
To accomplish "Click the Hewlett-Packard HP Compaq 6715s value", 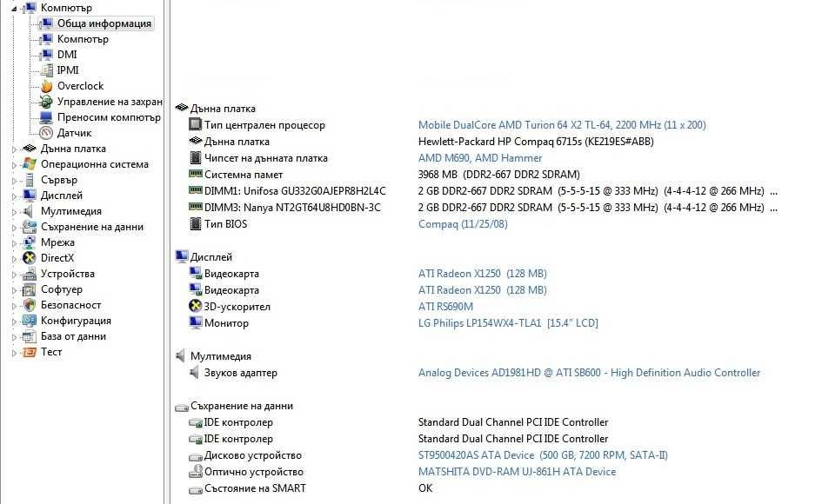I will (536, 142).
